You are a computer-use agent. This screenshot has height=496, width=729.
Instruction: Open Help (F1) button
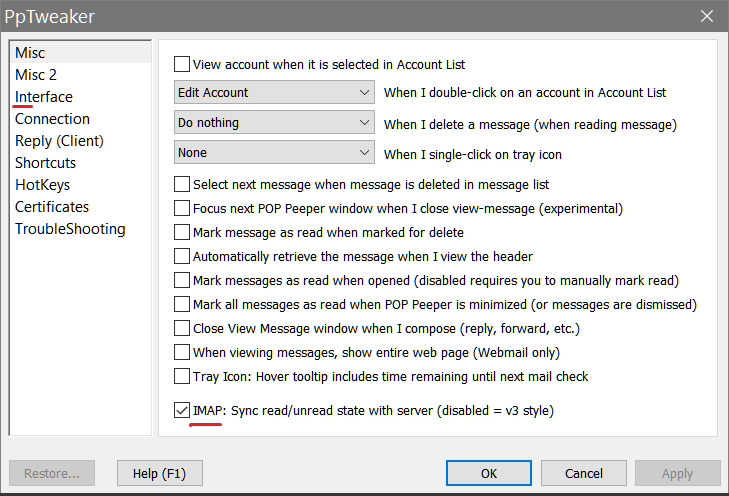pyautogui.click(x=159, y=473)
